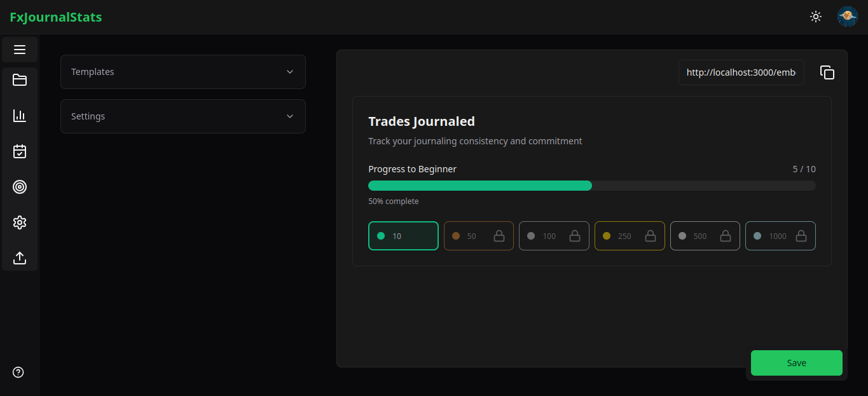The image size is (868, 396).
Task: Open the gear settings icon in sidebar
Action: (20, 222)
